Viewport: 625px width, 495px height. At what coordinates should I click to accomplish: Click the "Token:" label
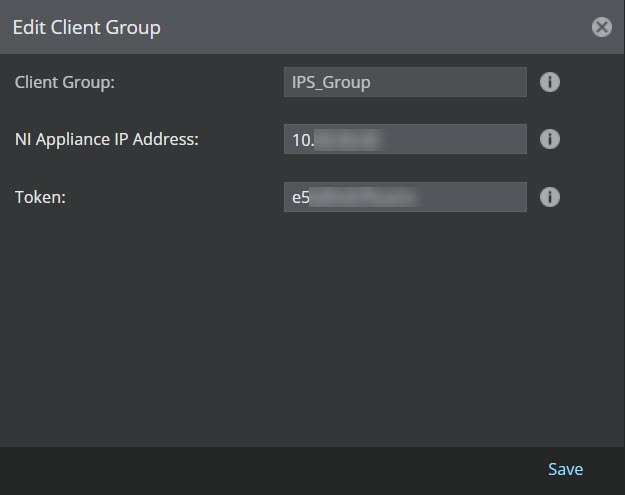(40, 197)
